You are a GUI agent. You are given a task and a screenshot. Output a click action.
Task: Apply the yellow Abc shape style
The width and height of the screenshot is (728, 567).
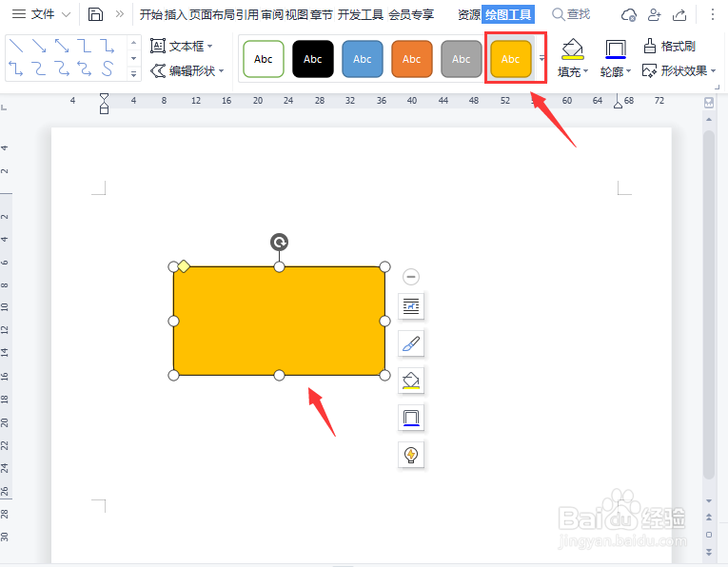pos(511,59)
